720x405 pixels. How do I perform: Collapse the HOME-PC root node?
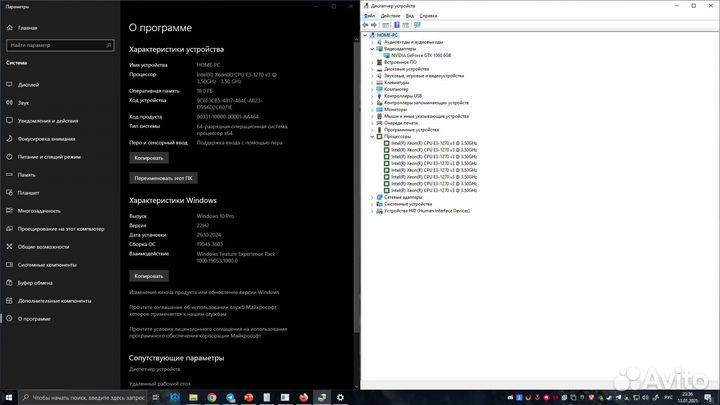point(365,35)
